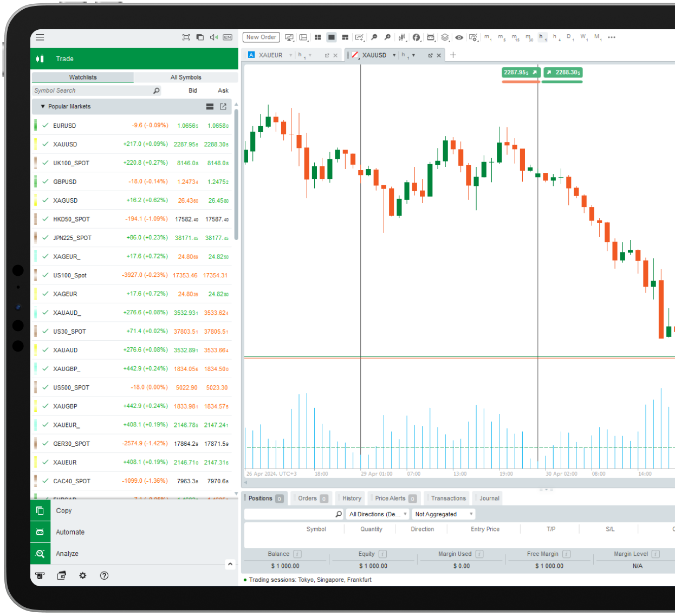Select the m15 timeframe
The width and height of the screenshot is (675, 616).
click(x=515, y=37)
